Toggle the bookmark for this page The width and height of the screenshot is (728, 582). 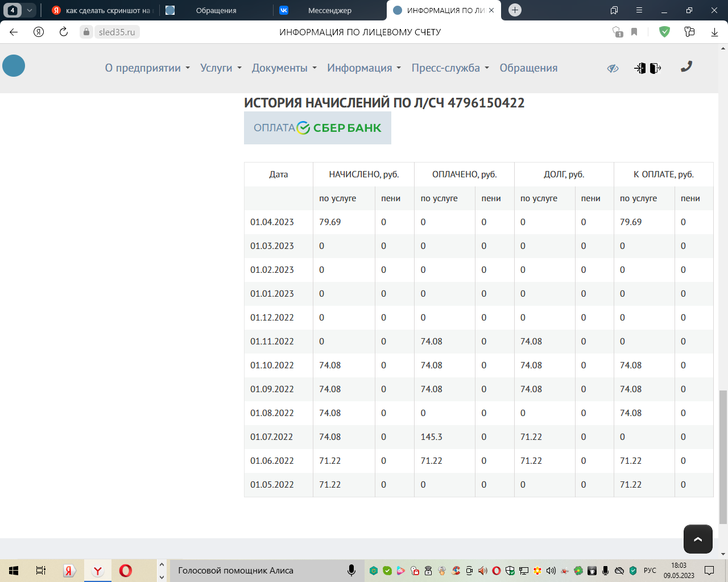pos(634,32)
